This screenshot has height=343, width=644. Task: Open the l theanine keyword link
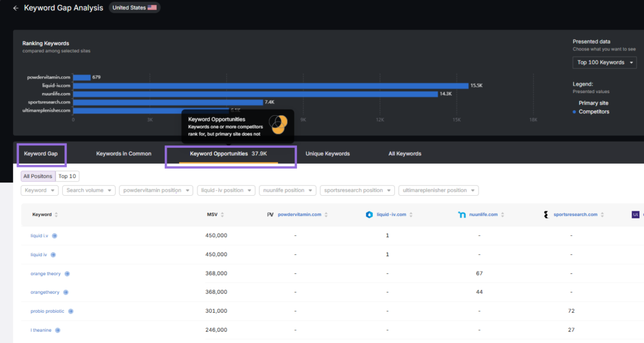pos(41,330)
